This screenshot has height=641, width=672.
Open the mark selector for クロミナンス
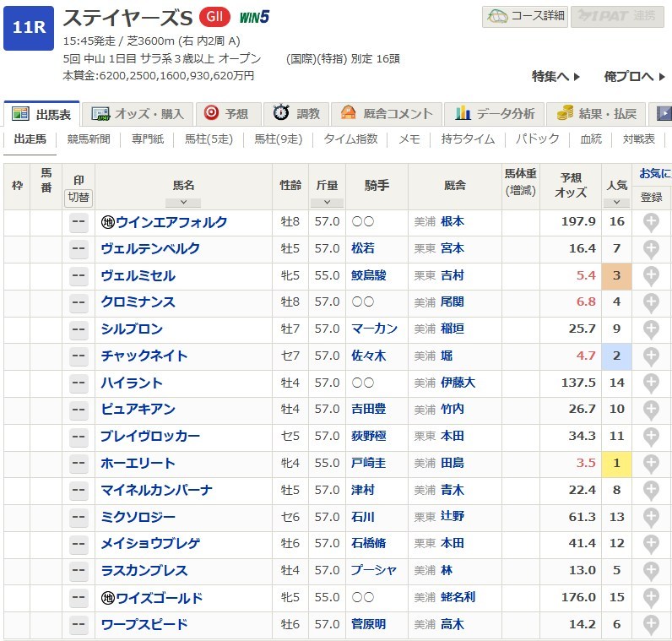pos(79,302)
